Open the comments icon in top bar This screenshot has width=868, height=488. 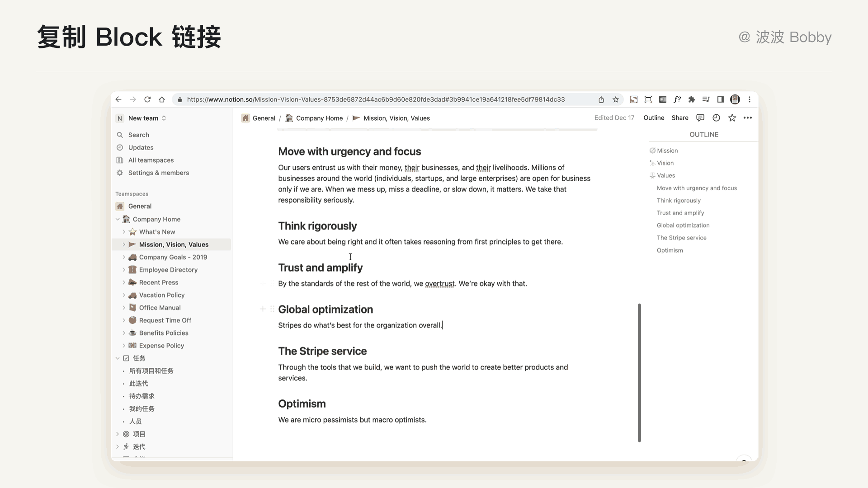(x=700, y=118)
